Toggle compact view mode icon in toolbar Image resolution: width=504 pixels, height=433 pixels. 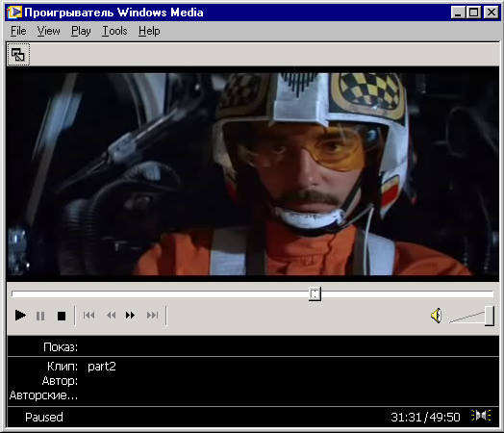click(18, 55)
